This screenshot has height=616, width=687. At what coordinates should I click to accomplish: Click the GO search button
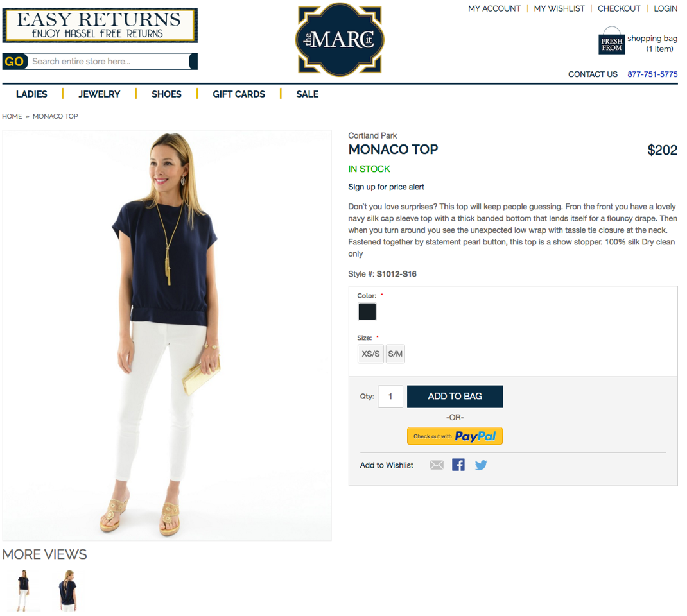(15, 62)
